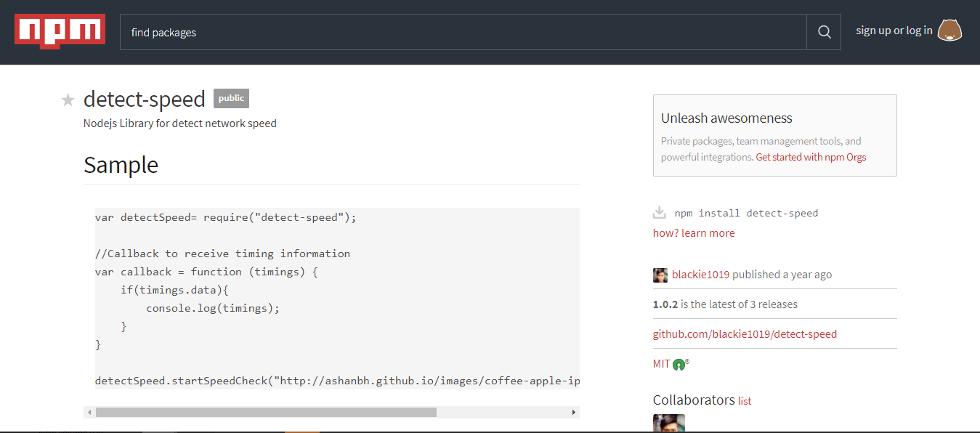
Task: Open Get started with npm Orgs link
Action: 811,157
